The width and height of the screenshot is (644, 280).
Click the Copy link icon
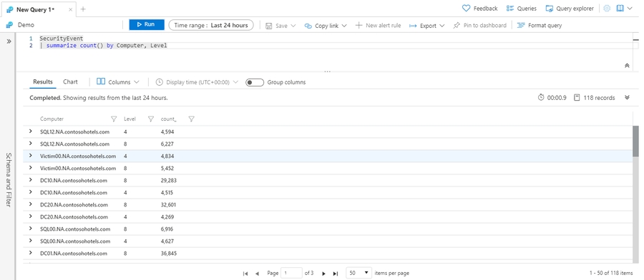tap(308, 26)
